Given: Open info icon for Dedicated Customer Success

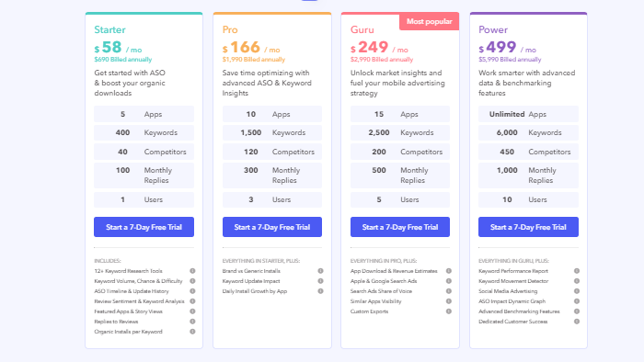Looking at the screenshot, I should click(577, 322).
